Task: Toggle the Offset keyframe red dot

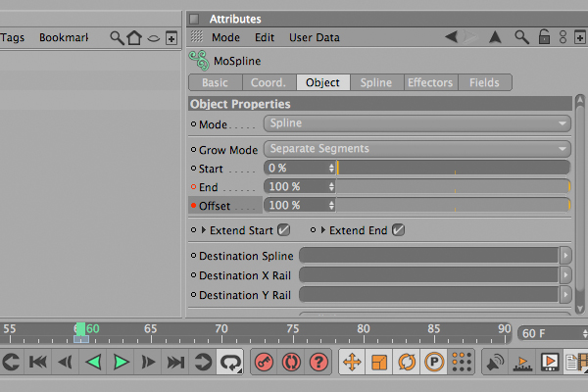Action: (193, 205)
